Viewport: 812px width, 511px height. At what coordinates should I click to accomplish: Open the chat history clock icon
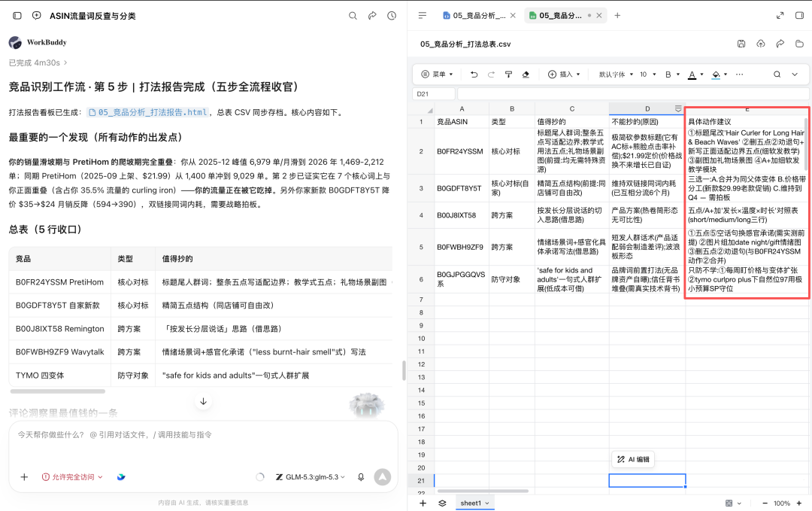point(392,16)
